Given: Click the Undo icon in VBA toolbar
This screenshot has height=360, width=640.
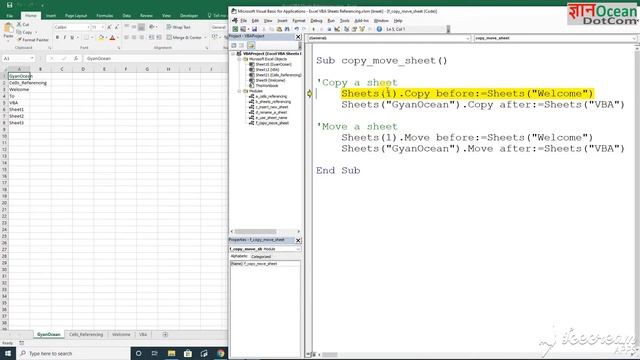Looking at the screenshot, I should click(x=297, y=29).
